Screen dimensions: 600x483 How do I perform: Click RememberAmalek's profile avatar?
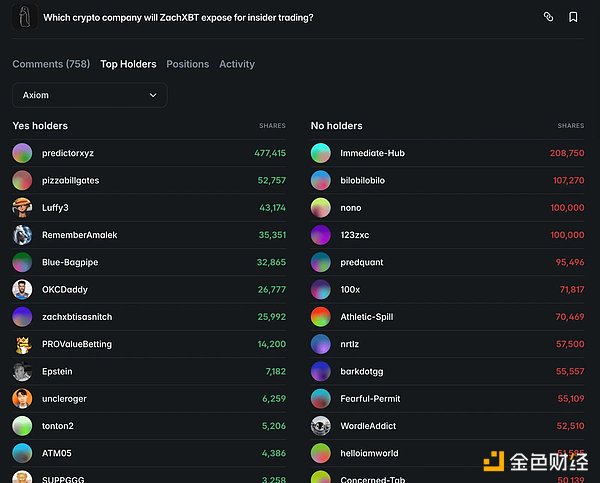click(22, 235)
